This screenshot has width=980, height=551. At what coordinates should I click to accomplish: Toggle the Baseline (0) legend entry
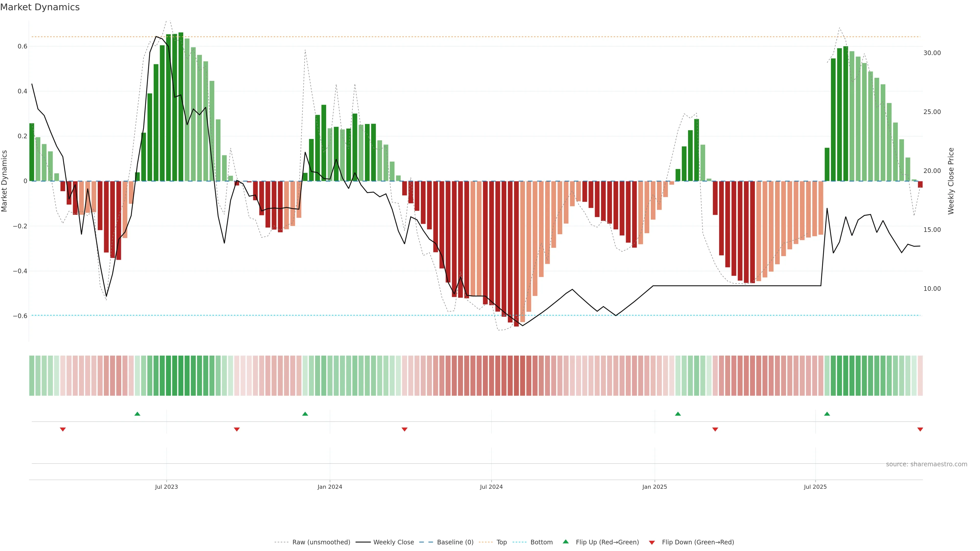click(x=455, y=542)
